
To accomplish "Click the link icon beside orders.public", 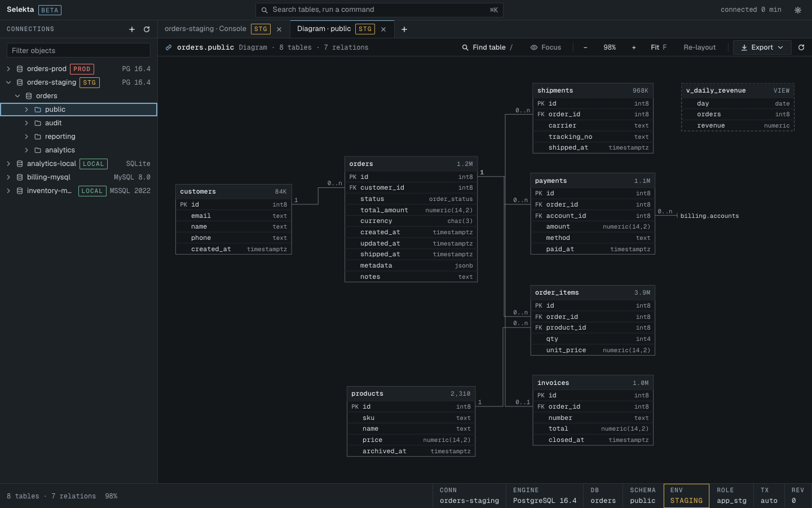I will [x=169, y=47].
